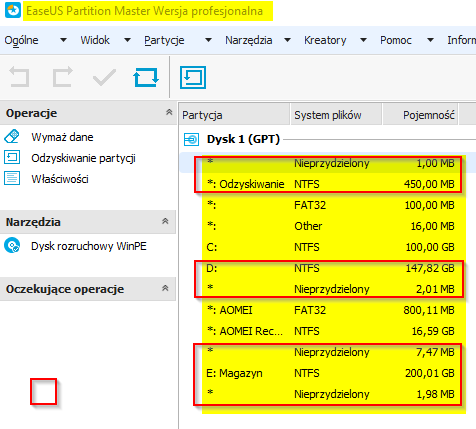This screenshot has height=429, width=476.
Task: Collapse the Operacje panel chevron
Action: tap(169, 112)
